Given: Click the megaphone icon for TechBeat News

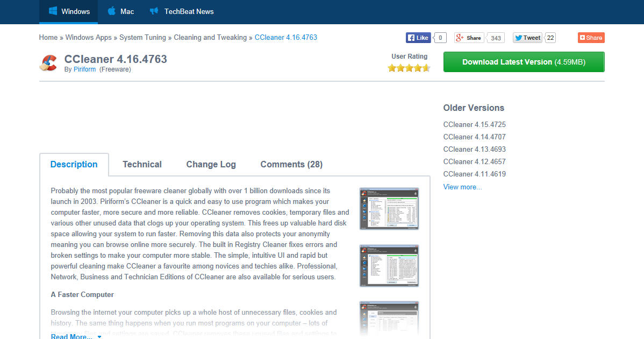Looking at the screenshot, I should (154, 11).
